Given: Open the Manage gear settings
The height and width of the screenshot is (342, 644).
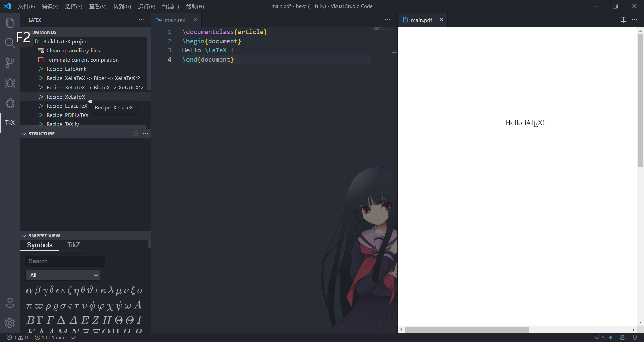Looking at the screenshot, I should (10, 323).
